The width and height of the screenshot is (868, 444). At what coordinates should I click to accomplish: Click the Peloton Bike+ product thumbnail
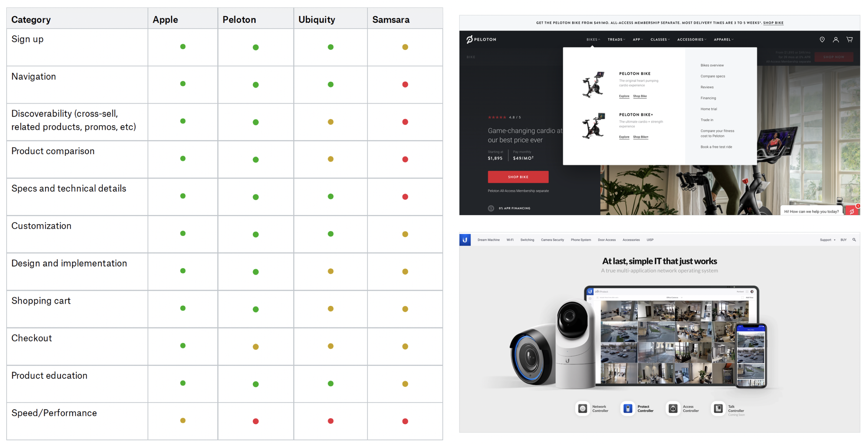coord(593,126)
